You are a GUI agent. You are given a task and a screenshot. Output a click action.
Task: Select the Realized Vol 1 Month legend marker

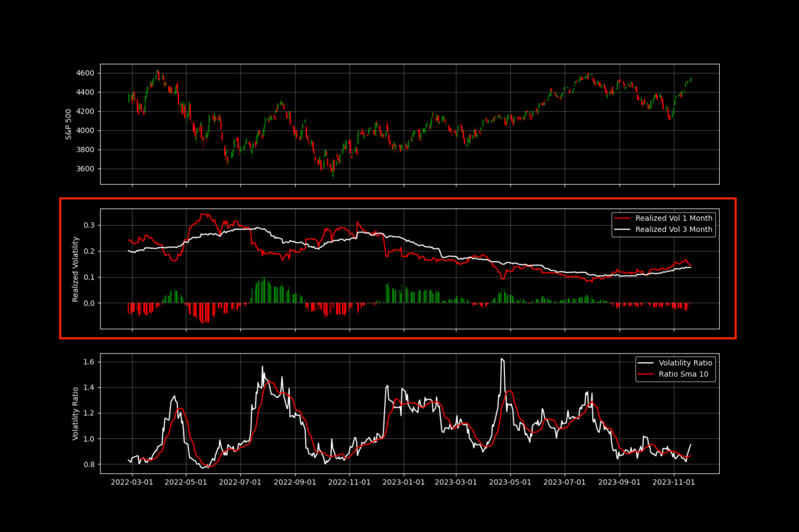tap(623, 218)
